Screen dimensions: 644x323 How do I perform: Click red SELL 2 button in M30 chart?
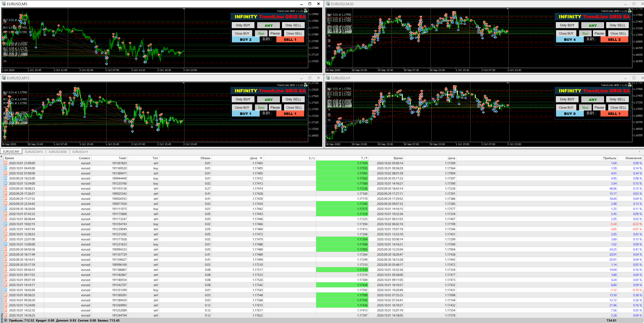pos(614,40)
